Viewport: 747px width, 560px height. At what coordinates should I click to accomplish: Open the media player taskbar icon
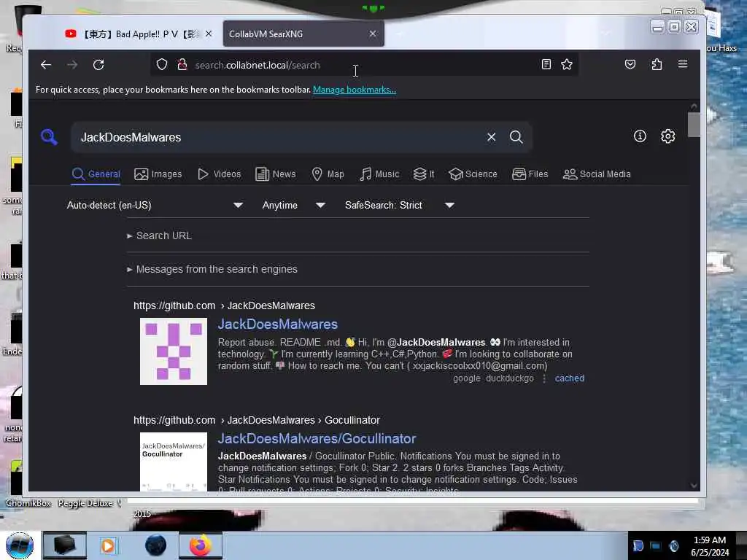108,545
